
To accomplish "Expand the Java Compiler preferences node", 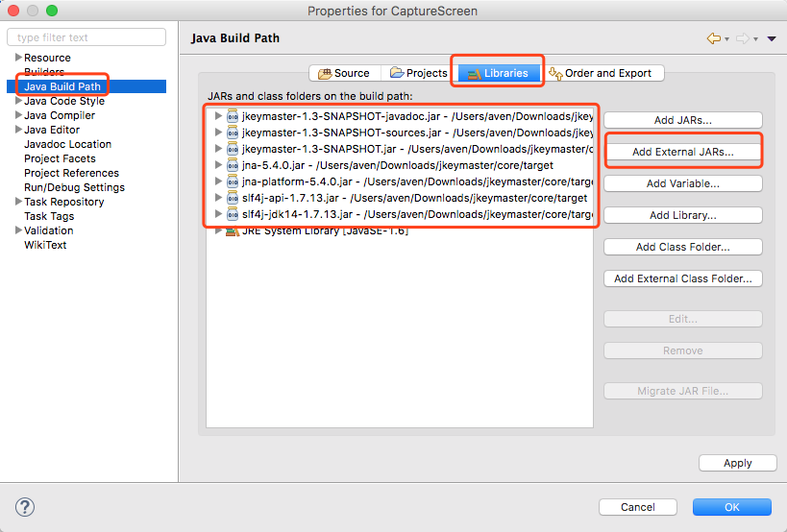I will [x=18, y=115].
